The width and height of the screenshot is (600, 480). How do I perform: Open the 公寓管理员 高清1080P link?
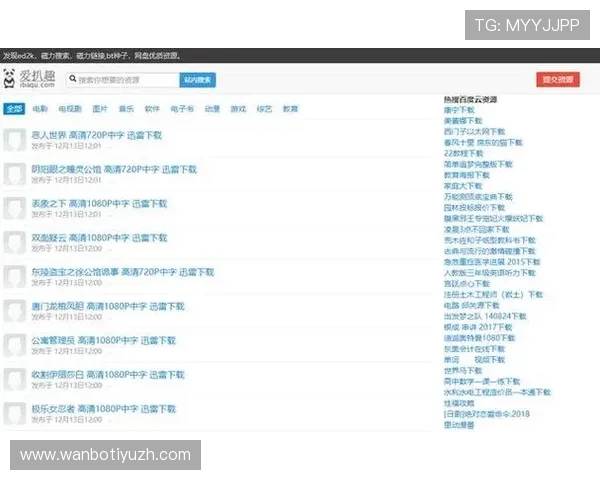(x=103, y=340)
